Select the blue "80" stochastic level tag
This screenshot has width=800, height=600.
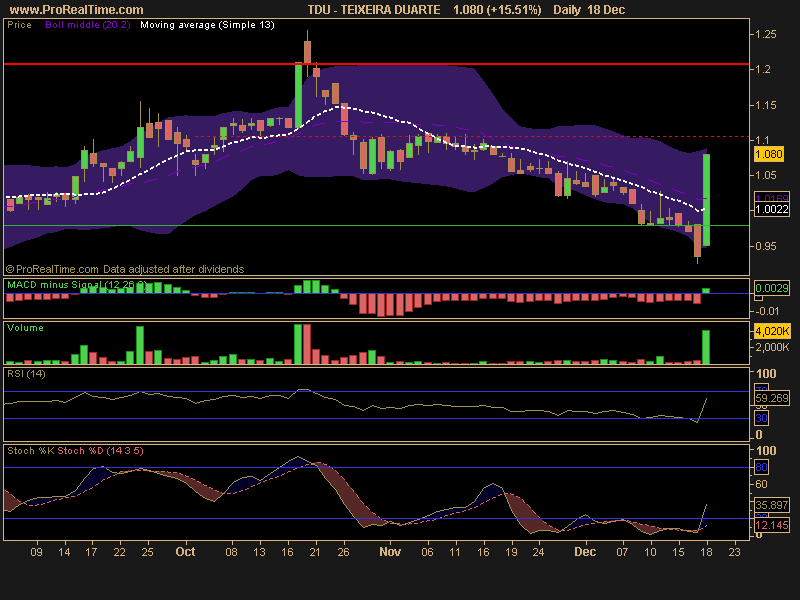[761, 467]
